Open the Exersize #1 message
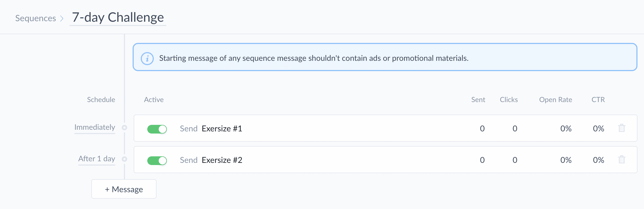This screenshot has height=209, width=644. click(222, 128)
